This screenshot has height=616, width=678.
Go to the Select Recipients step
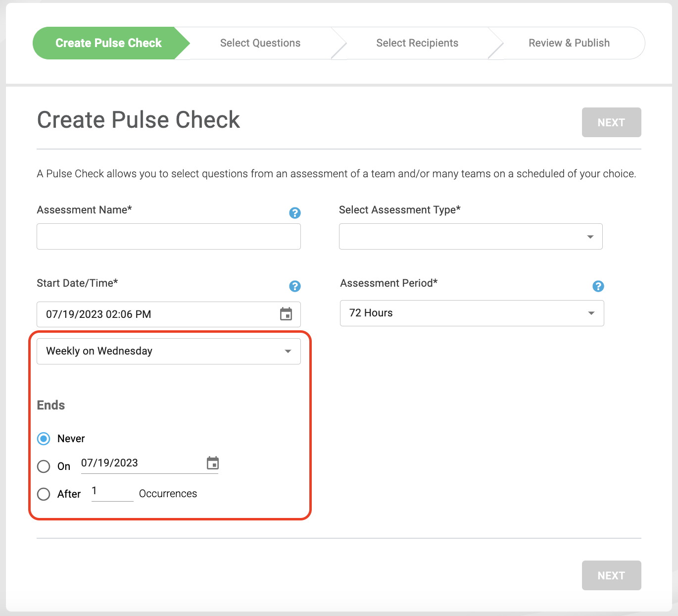[417, 43]
